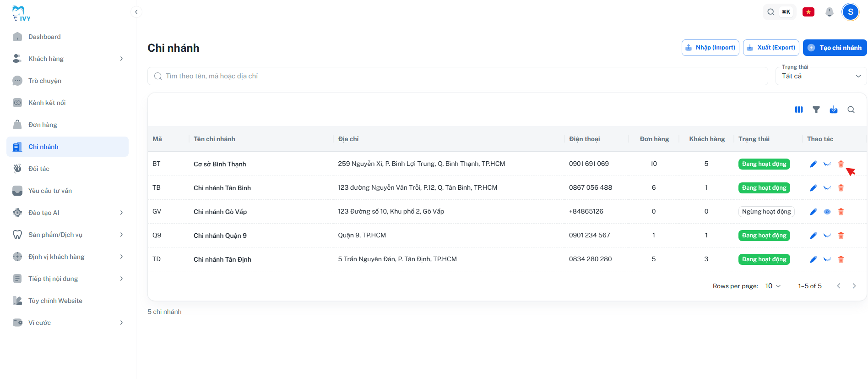868x379 pixels.
Task: Delete Chi nhánh Quận 9 row
Action: (x=841, y=236)
